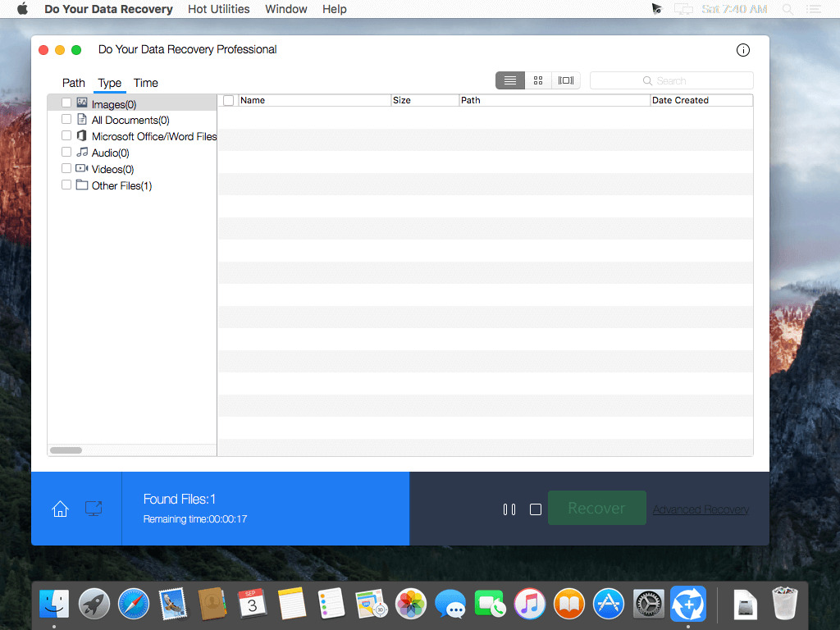Select the Type tab
Viewport: 840px width, 630px height.
point(109,83)
